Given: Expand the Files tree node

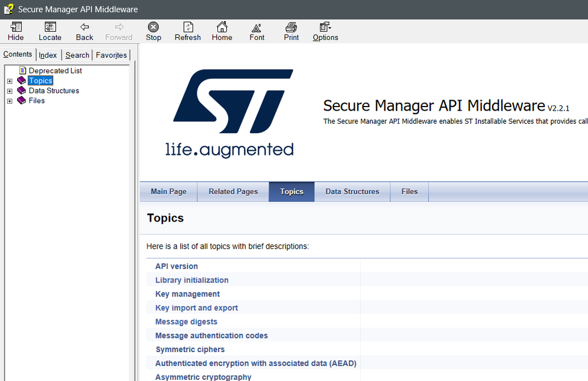Looking at the screenshot, I should (x=10, y=101).
